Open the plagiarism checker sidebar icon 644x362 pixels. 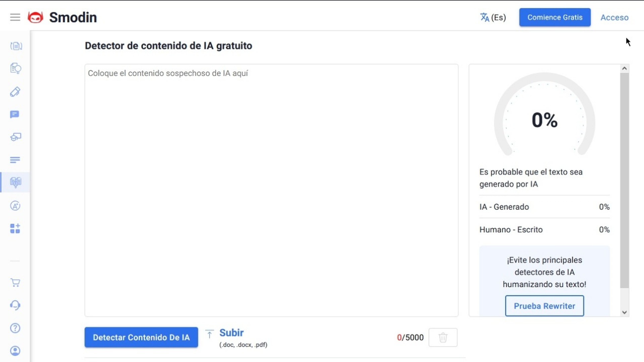[x=15, y=68]
